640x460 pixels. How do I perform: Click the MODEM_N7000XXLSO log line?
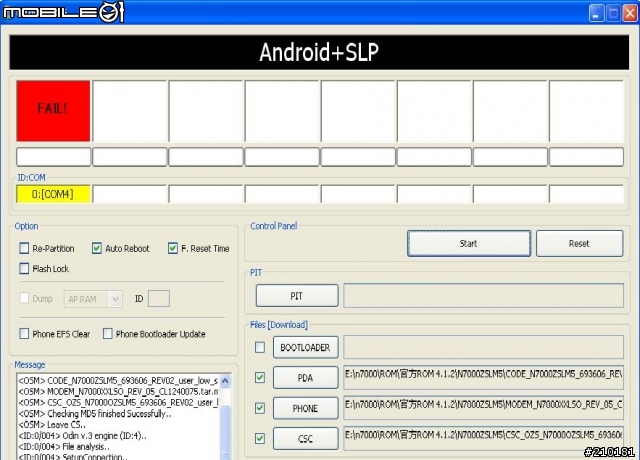pos(118,391)
